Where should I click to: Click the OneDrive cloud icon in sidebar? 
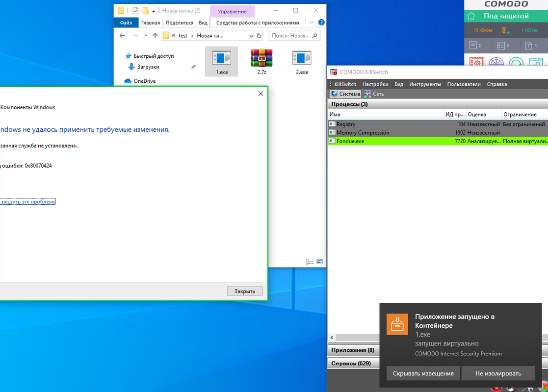[128, 81]
